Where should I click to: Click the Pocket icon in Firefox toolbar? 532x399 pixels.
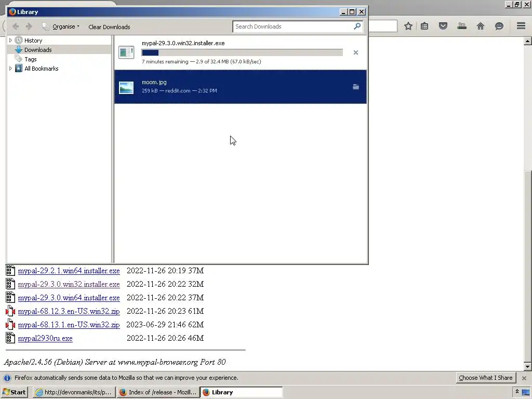point(443,26)
